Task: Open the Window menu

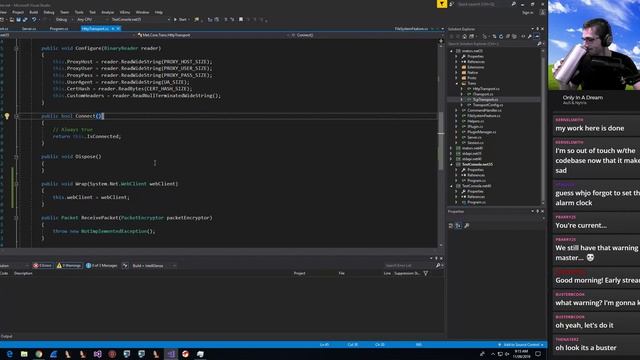Action: pyautogui.click(x=142, y=12)
